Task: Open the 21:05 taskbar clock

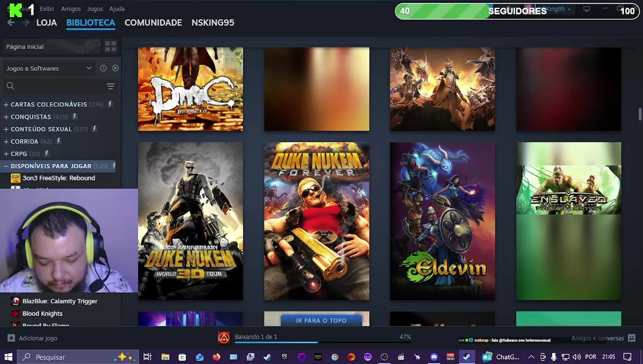Action: 609,357
